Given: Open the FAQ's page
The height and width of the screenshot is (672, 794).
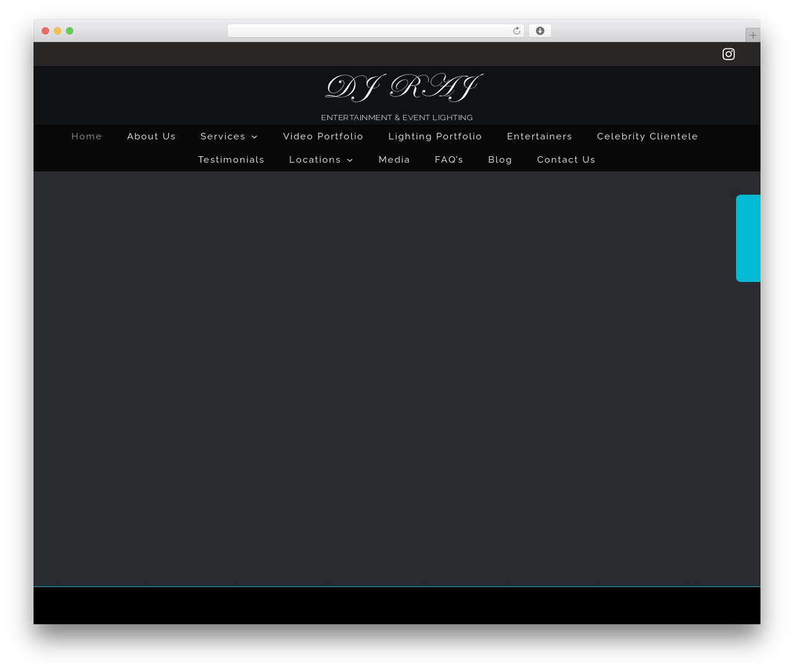Looking at the screenshot, I should point(449,160).
